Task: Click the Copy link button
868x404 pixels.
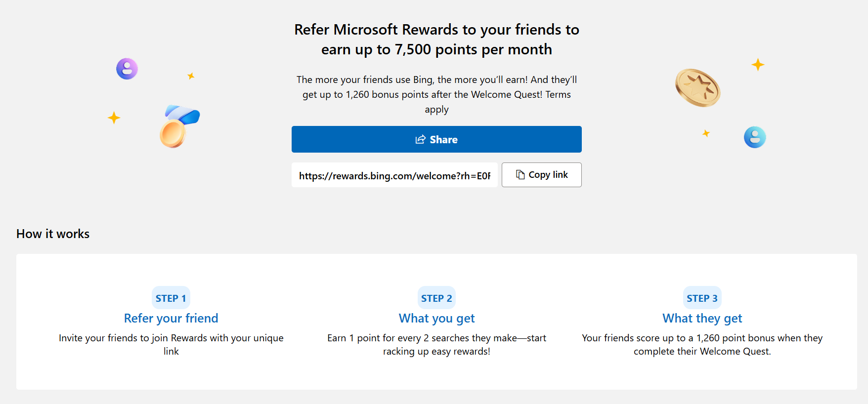Action: click(x=541, y=175)
